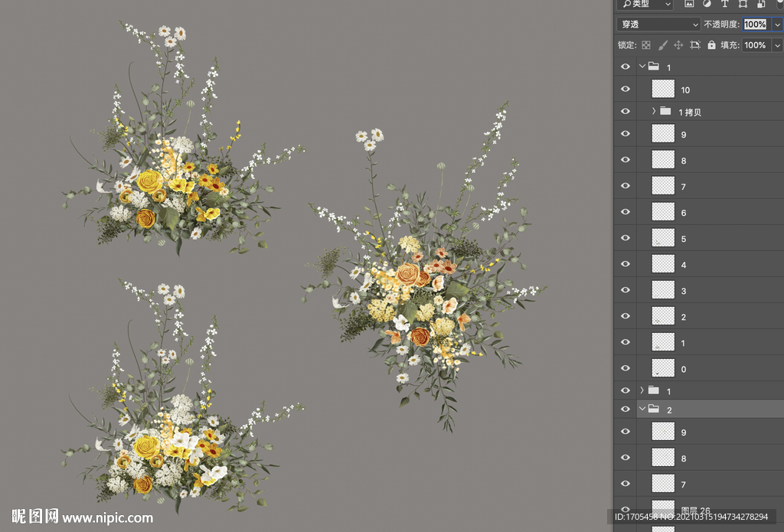Open the 类型 layer filter dropdown
Screen dimensions: 784x532
[645, 4]
